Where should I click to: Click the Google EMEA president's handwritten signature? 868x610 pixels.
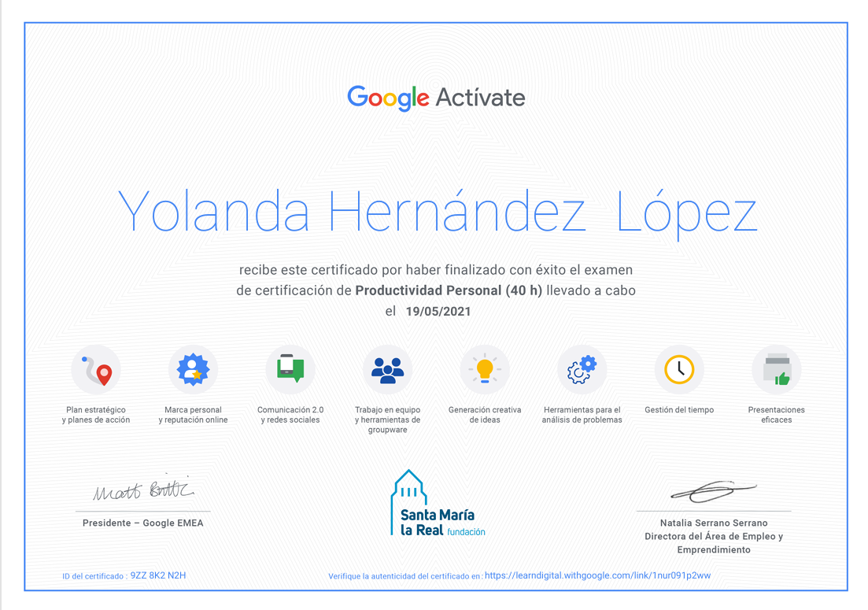pyautogui.click(x=144, y=489)
